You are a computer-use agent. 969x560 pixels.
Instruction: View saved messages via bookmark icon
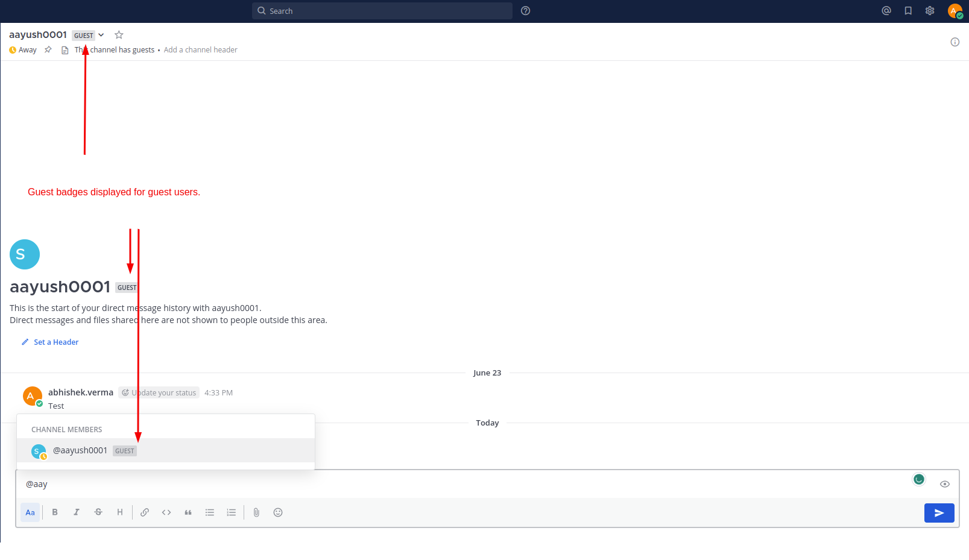[907, 10]
